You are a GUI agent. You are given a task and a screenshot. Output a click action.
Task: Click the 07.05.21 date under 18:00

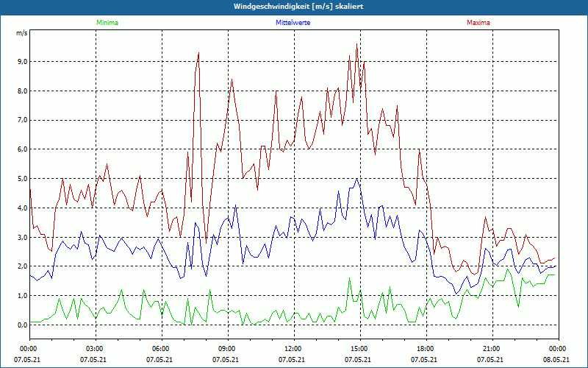coord(424,360)
